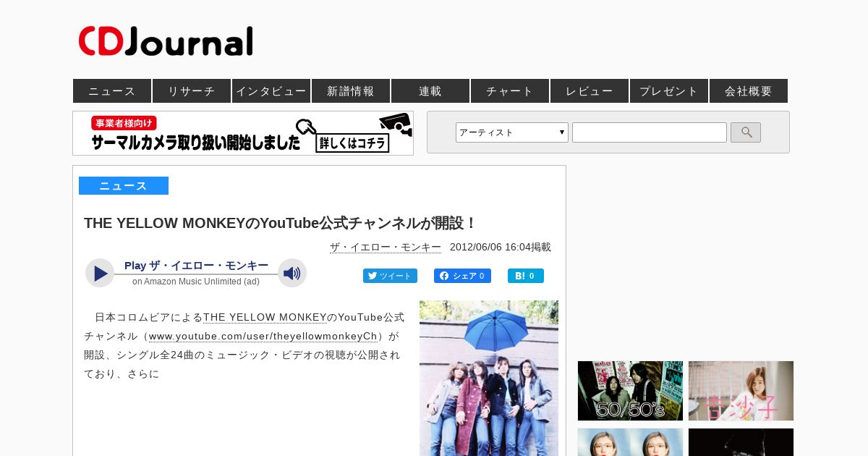This screenshot has height=456, width=868.
Task: Play ザ・イエロー・モンキー on Amazon Music
Action: (100, 273)
